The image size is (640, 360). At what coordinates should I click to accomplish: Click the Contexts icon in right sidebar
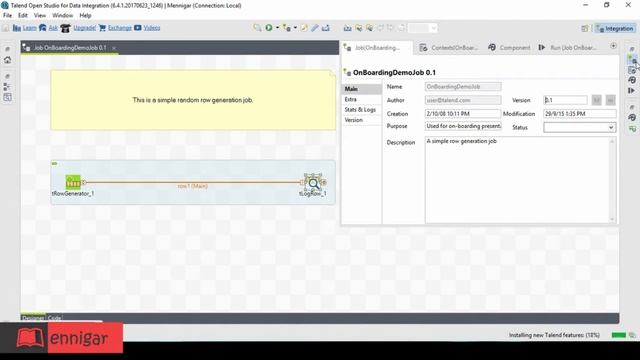(632, 70)
